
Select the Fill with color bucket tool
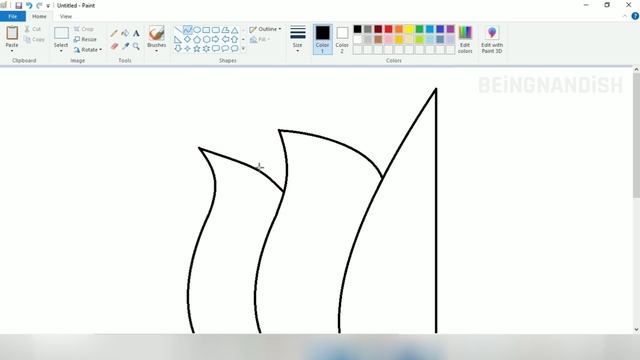(125, 33)
